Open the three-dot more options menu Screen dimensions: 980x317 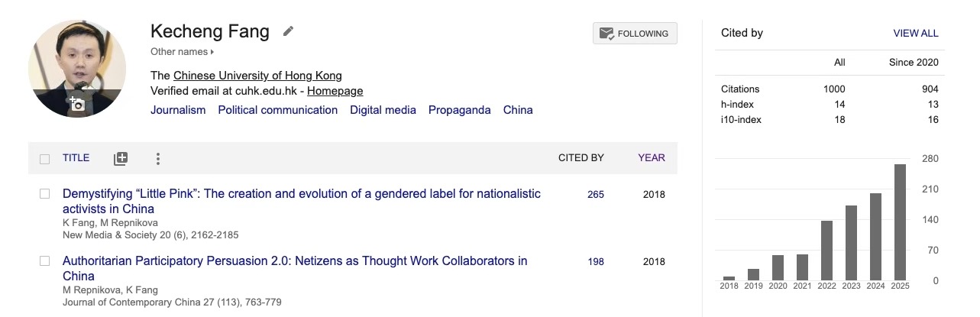coord(157,159)
